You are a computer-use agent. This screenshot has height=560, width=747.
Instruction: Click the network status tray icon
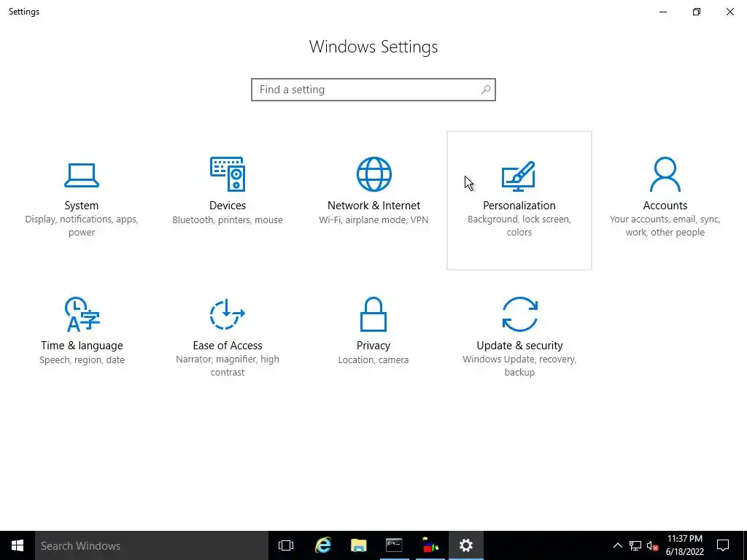(x=635, y=545)
